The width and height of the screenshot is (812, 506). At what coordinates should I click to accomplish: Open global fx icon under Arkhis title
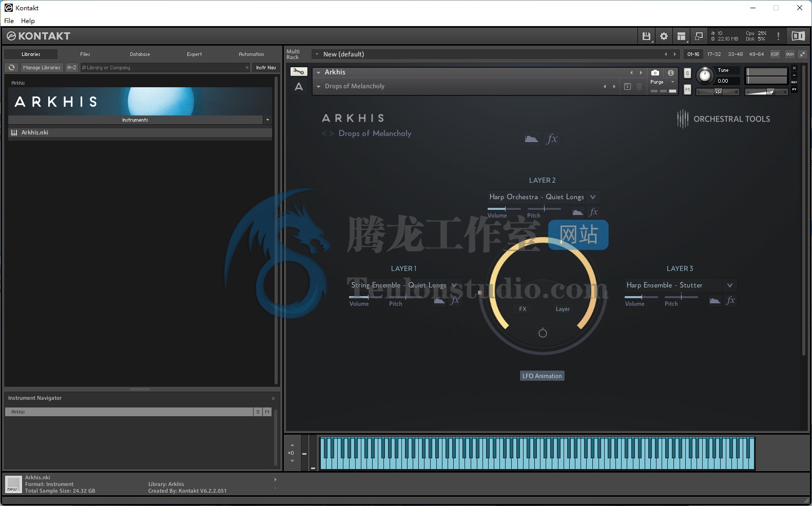552,139
